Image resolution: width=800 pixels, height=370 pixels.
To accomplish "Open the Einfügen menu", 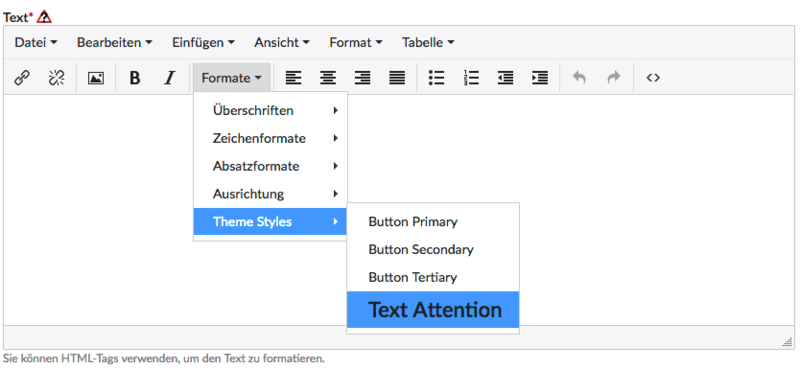I will pos(203,42).
